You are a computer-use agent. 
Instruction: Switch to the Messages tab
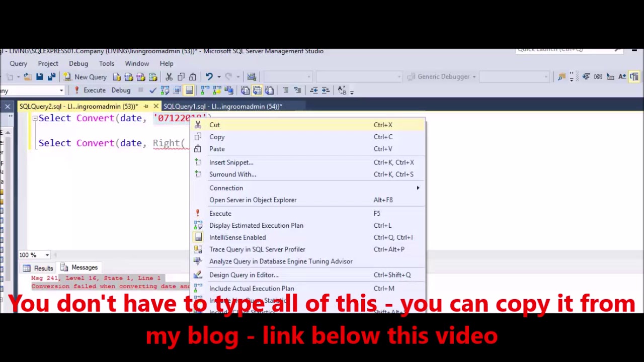pyautogui.click(x=79, y=268)
